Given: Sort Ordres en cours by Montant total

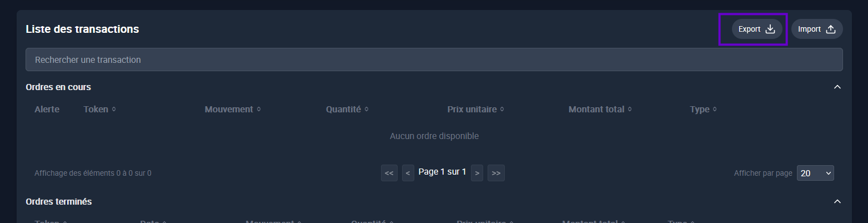Looking at the screenshot, I should 600,109.
